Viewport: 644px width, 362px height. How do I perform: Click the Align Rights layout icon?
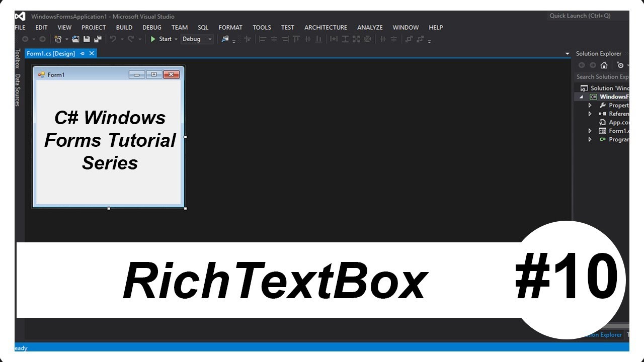(x=285, y=39)
